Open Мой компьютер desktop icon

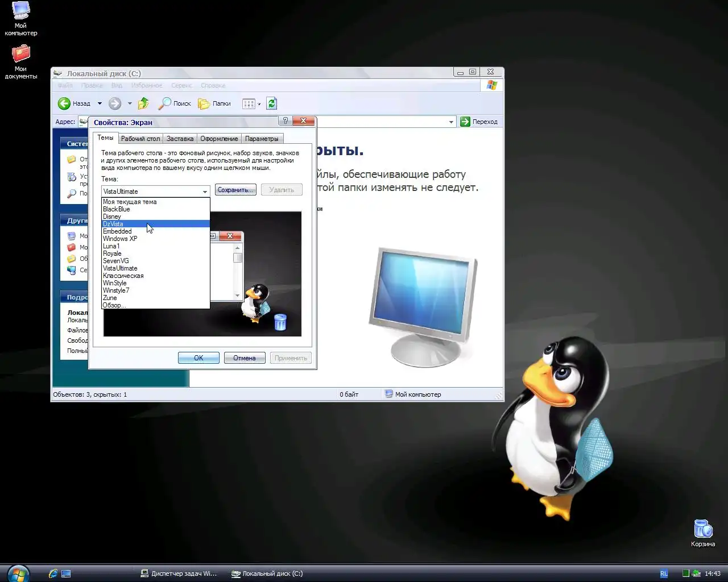(x=20, y=19)
